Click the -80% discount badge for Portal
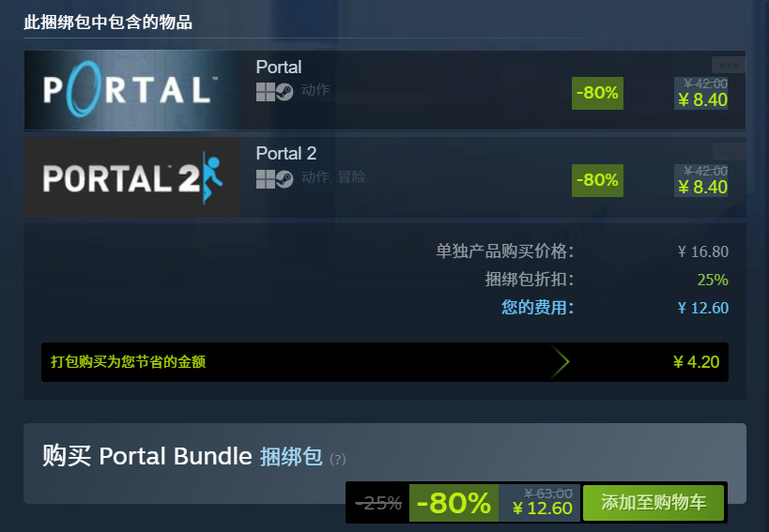 tap(597, 93)
